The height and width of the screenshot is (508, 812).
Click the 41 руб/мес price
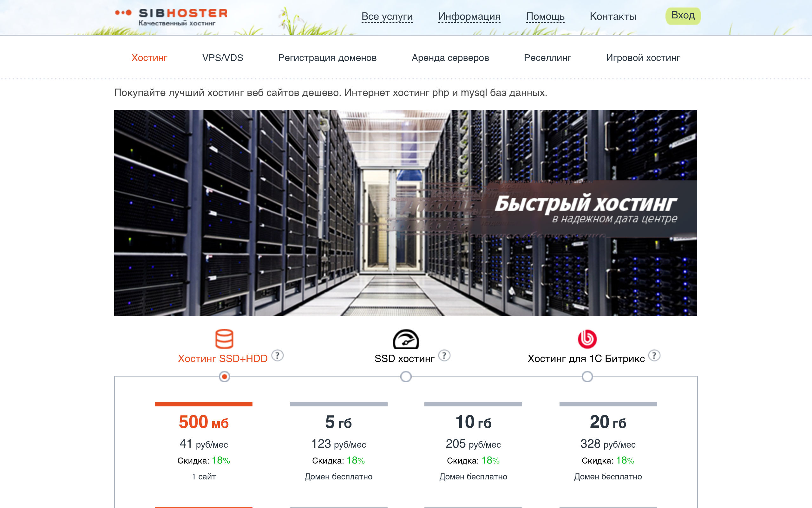point(204,444)
